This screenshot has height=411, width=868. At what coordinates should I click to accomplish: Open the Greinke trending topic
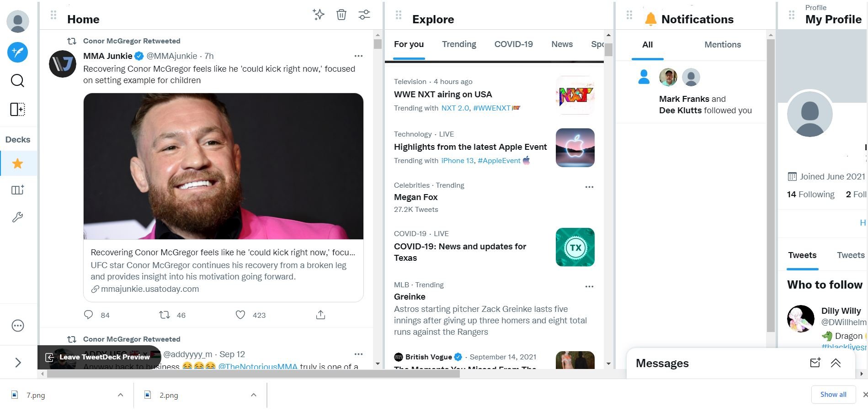[x=410, y=297]
